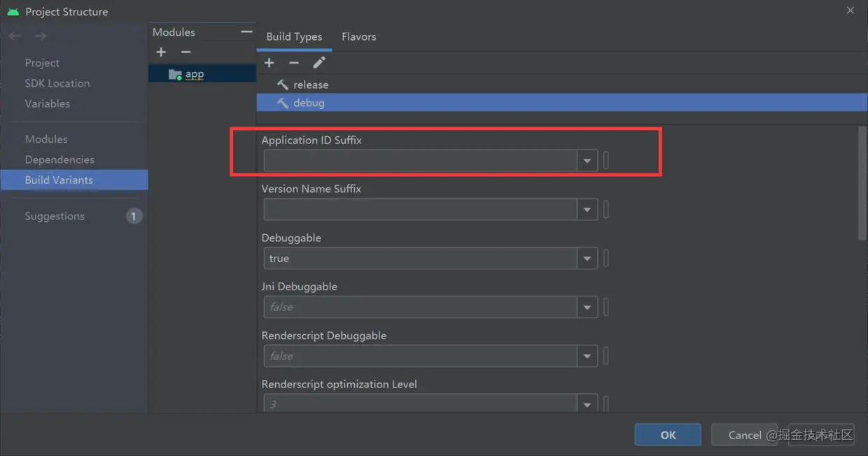The height and width of the screenshot is (456, 868).
Task: Open the SDK Location section
Action: pyautogui.click(x=57, y=83)
